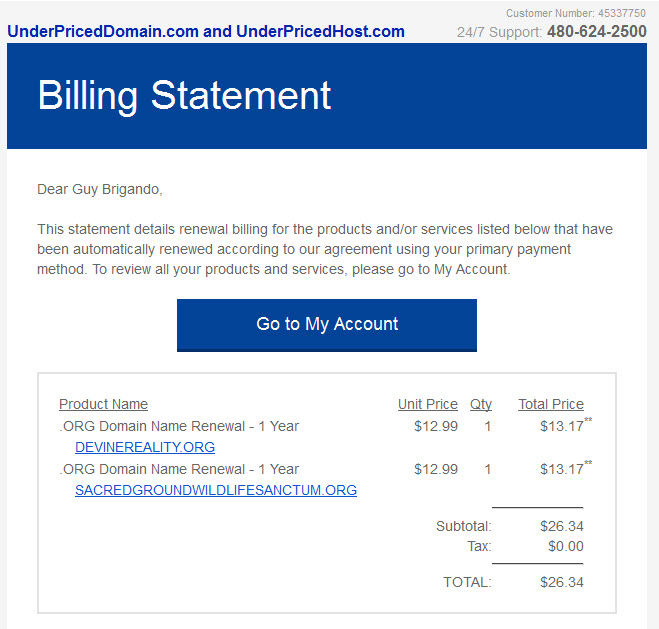Image resolution: width=659 pixels, height=629 pixels.
Task: Open the SACREDGROUNDWILDLIFESANCTUM.ORG link
Action: (x=216, y=490)
